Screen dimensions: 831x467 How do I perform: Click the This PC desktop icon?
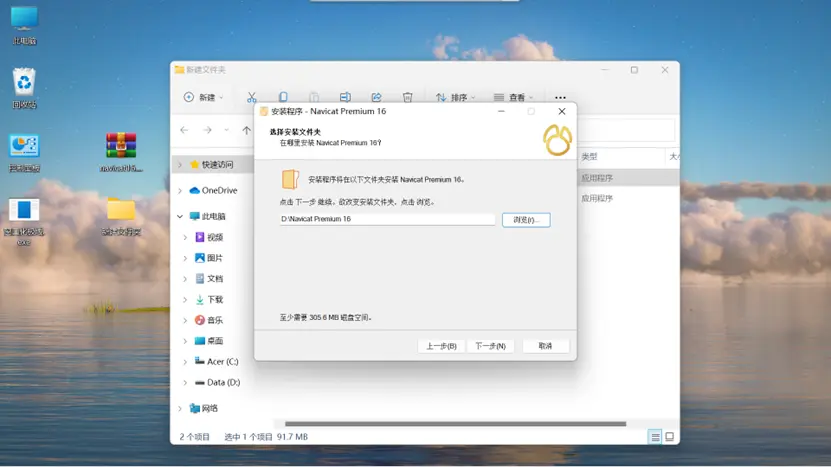[x=24, y=20]
